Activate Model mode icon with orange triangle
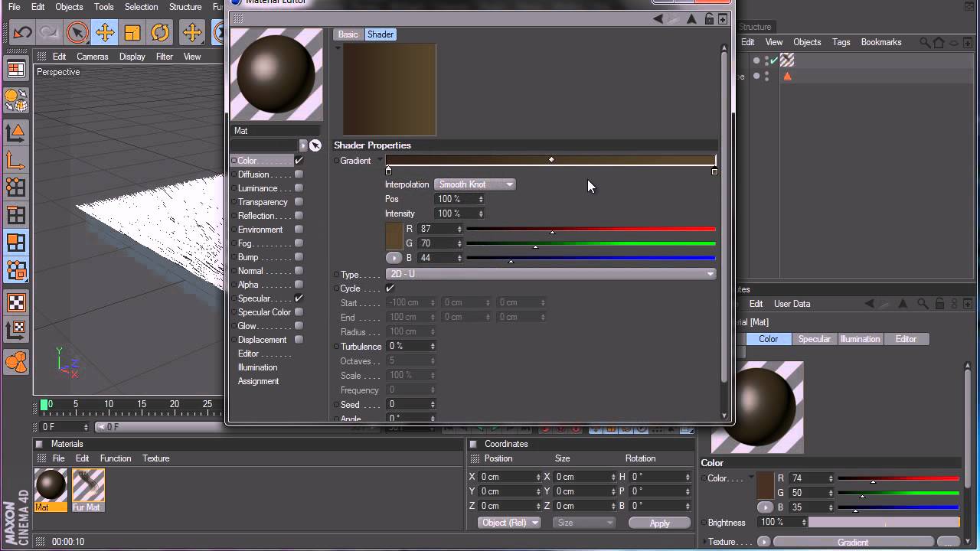Screen dimensions: 980x551 coord(16,132)
